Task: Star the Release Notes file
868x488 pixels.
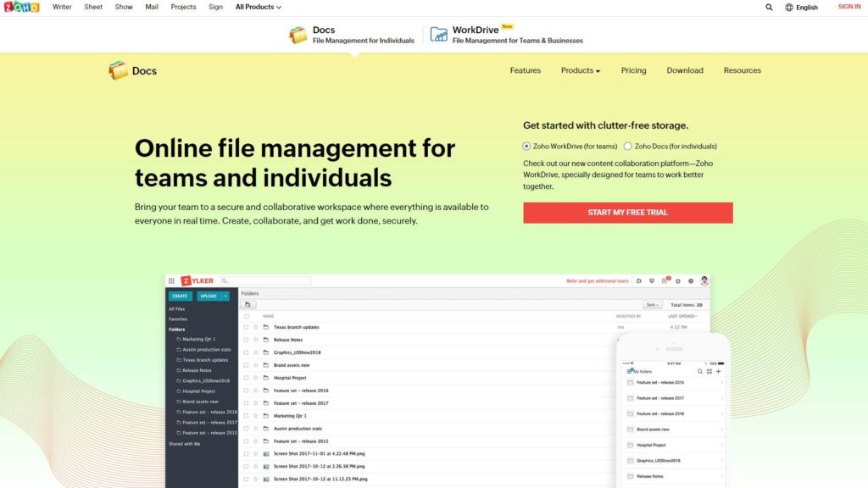Action: tap(255, 338)
